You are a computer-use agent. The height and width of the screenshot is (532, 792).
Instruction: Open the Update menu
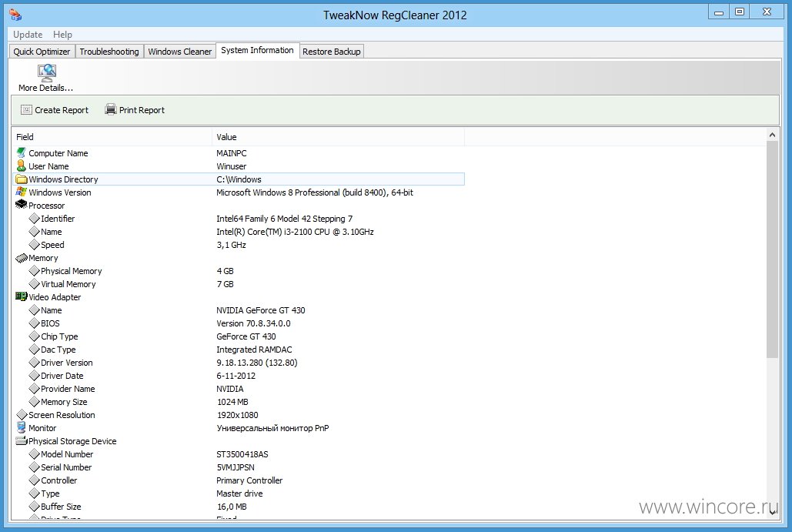(x=28, y=35)
